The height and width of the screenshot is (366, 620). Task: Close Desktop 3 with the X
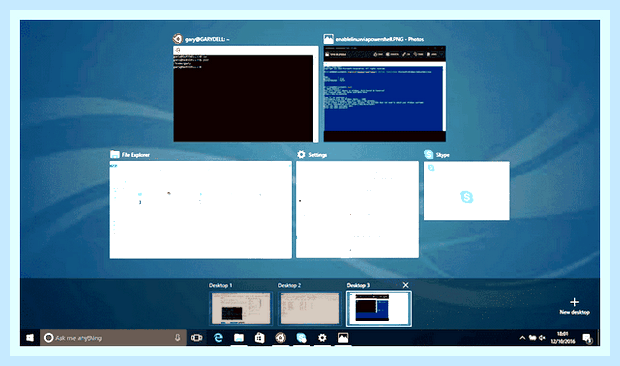(405, 285)
